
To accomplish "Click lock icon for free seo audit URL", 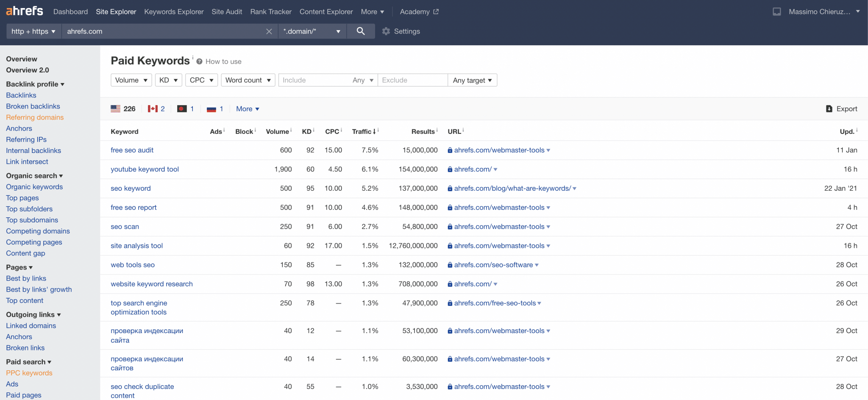I will pos(450,150).
